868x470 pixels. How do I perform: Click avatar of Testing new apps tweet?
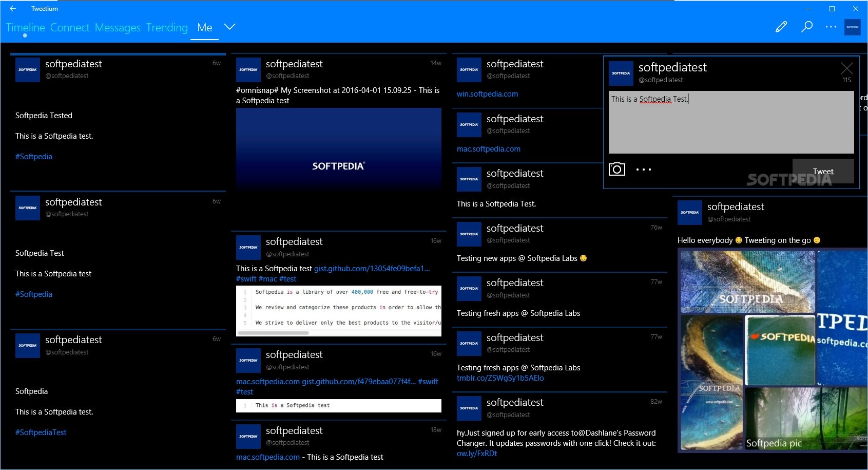pos(469,234)
